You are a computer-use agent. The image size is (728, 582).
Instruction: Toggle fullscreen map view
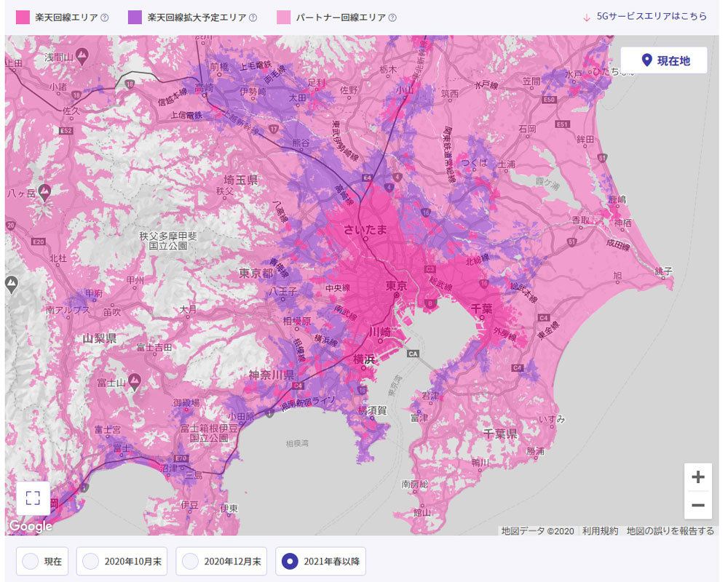[33, 498]
